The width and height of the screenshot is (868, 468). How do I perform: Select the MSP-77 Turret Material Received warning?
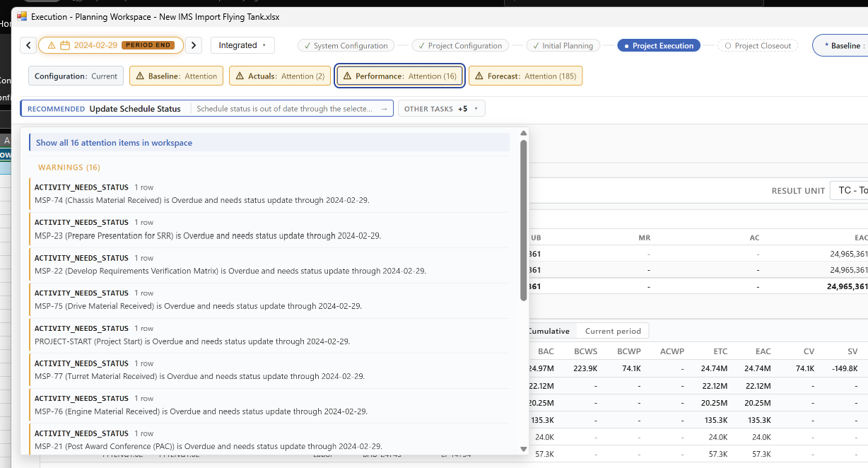269,370
